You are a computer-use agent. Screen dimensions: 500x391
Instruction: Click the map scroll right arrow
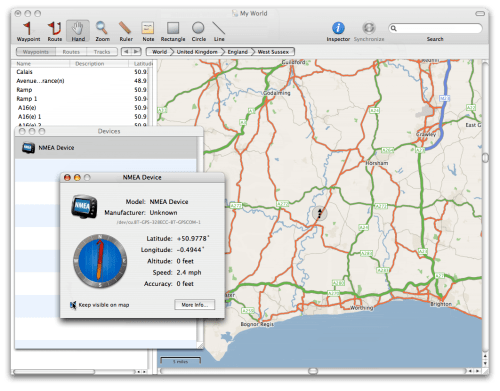tap(478, 371)
